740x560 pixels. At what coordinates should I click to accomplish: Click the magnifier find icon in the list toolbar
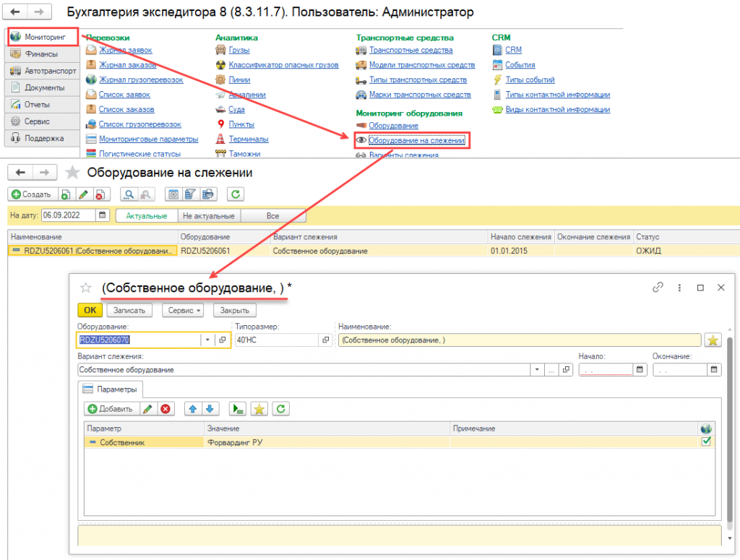pos(129,194)
